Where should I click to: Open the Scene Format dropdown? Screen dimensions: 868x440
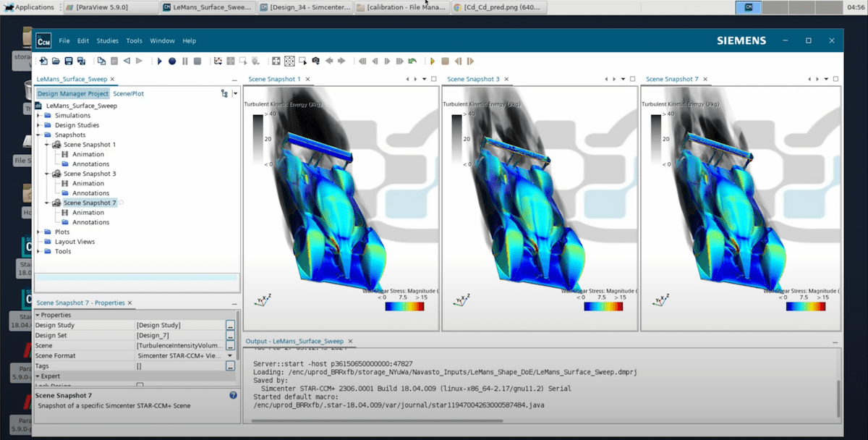[x=230, y=356]
